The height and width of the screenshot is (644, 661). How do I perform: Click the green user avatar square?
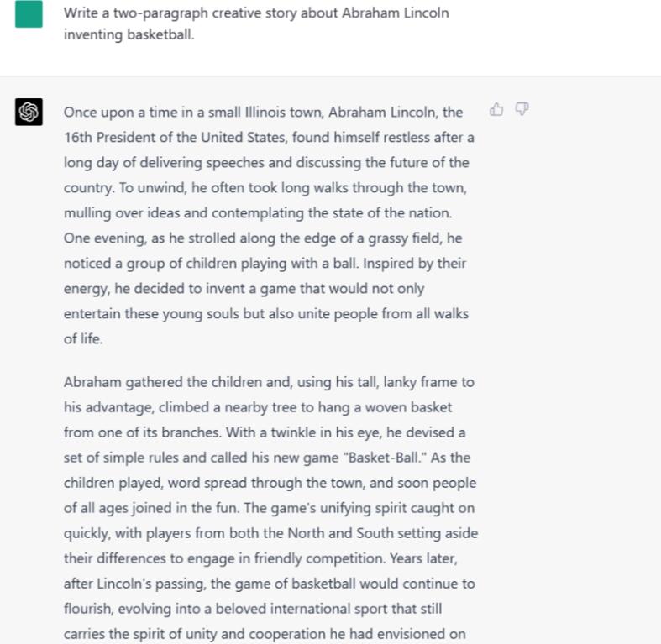point(29,14)
